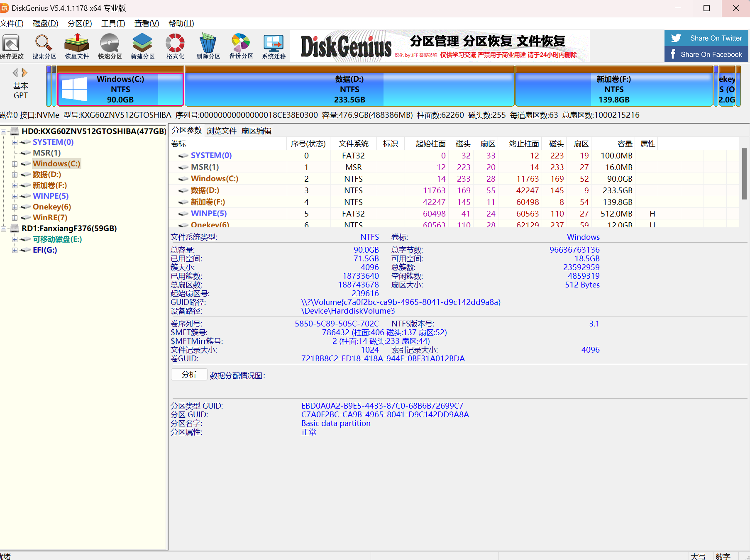750x560 pixels.
Task: Collapse the HD0:KXG60ZNV512GTOSHIBA disk node
Action: pyautogui.click(x=3, y=131)
